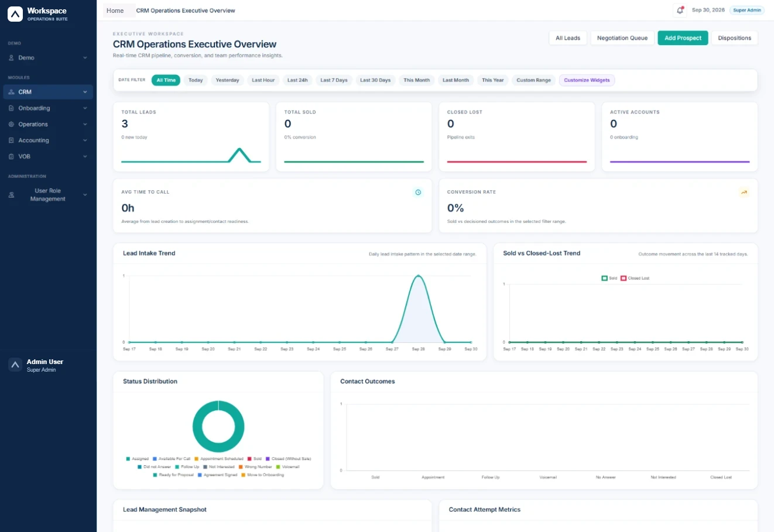
Task: Click the clock icon in Avg Time to Call
Action: point(418,193)
